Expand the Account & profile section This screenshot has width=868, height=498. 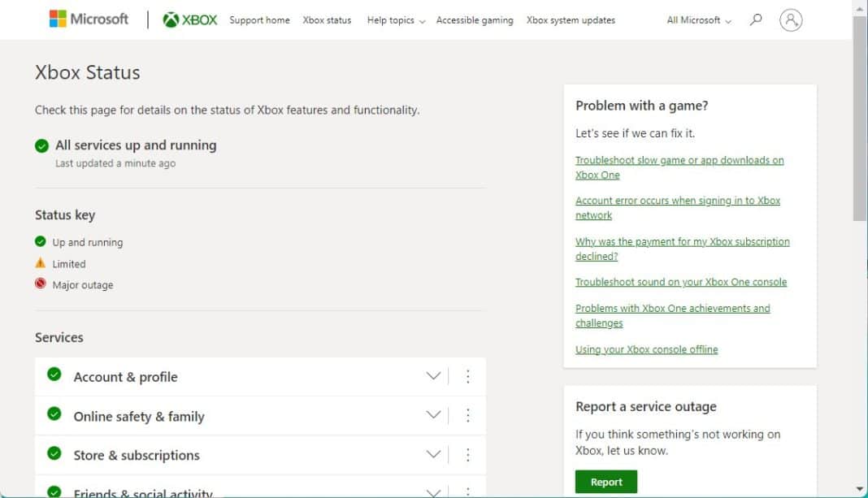point(433,375)
